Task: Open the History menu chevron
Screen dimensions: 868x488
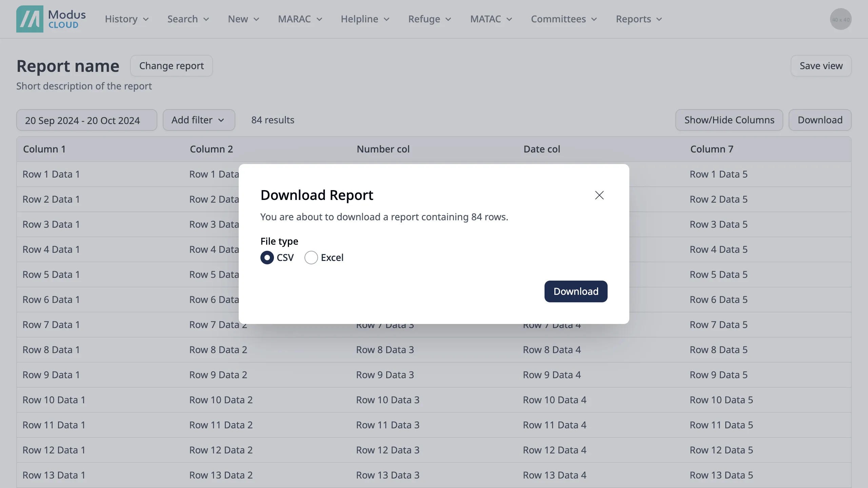Action: tap(146, 19)
